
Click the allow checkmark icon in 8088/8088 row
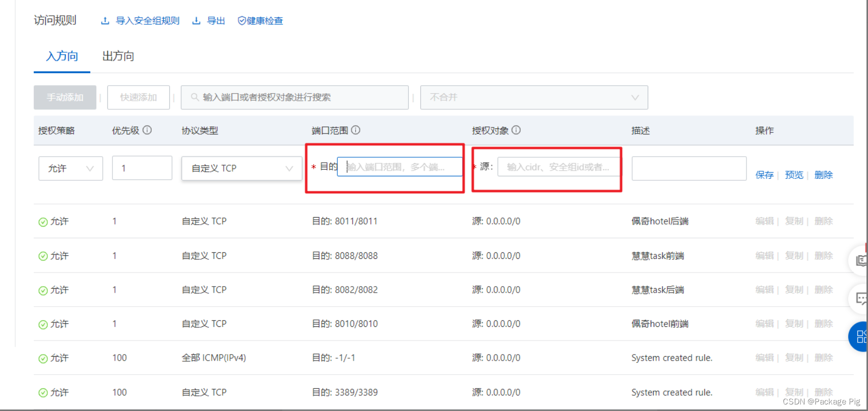tap(43, 256)
